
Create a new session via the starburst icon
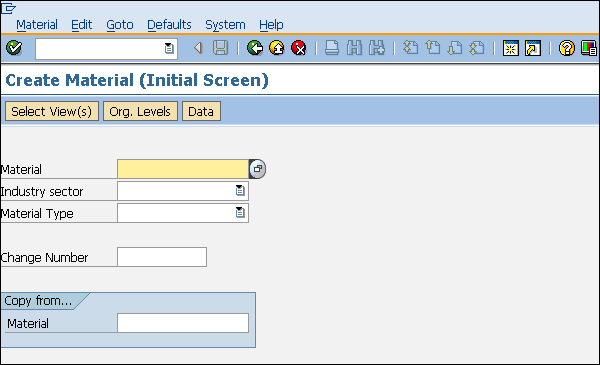point(510,48)
